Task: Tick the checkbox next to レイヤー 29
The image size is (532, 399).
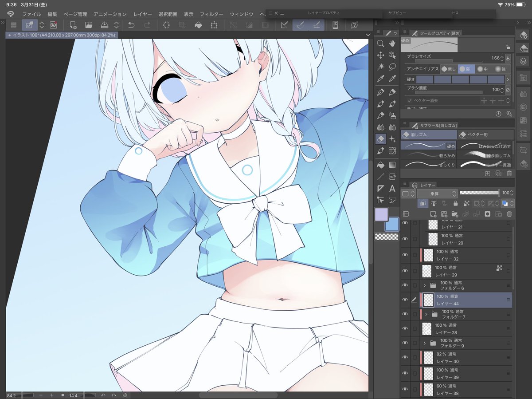Action: point(415,271)
